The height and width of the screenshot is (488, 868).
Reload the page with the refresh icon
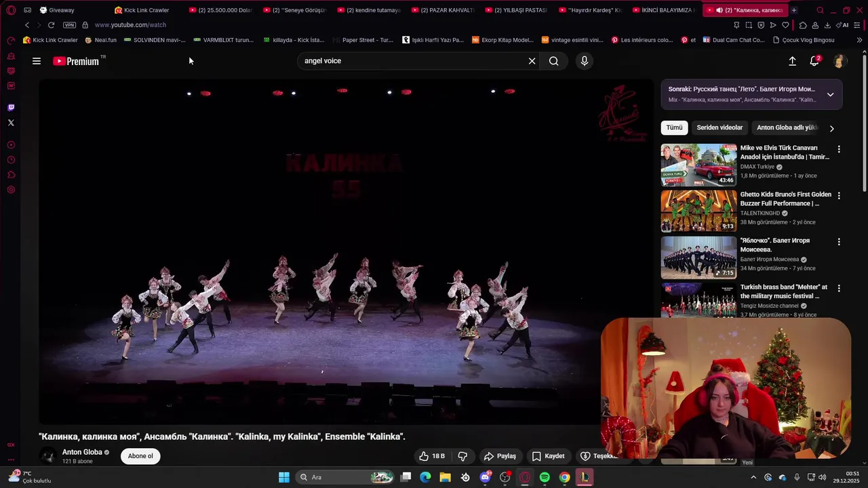pos(51,25)
